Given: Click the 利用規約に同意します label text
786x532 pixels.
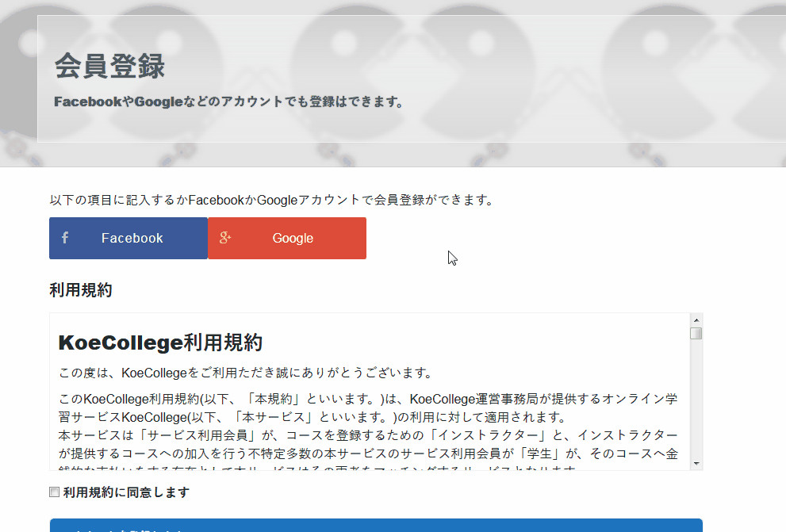Looking at the screenshot, I should (126, 492).
